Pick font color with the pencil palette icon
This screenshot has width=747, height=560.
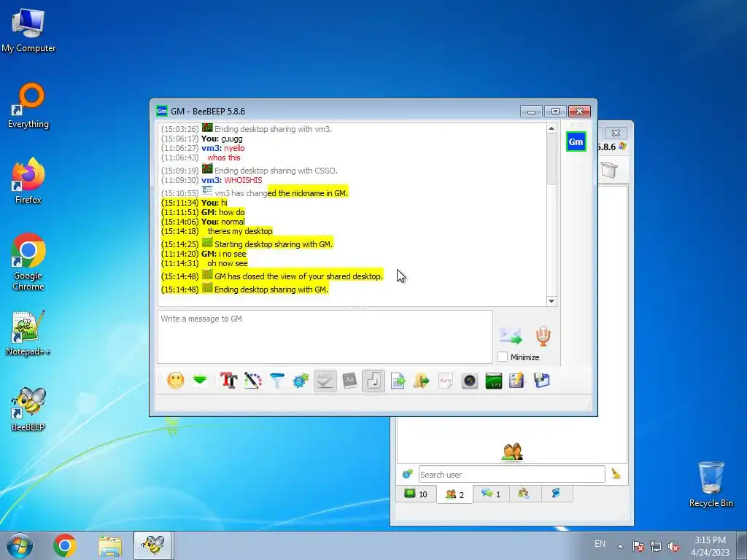[253, 381]
